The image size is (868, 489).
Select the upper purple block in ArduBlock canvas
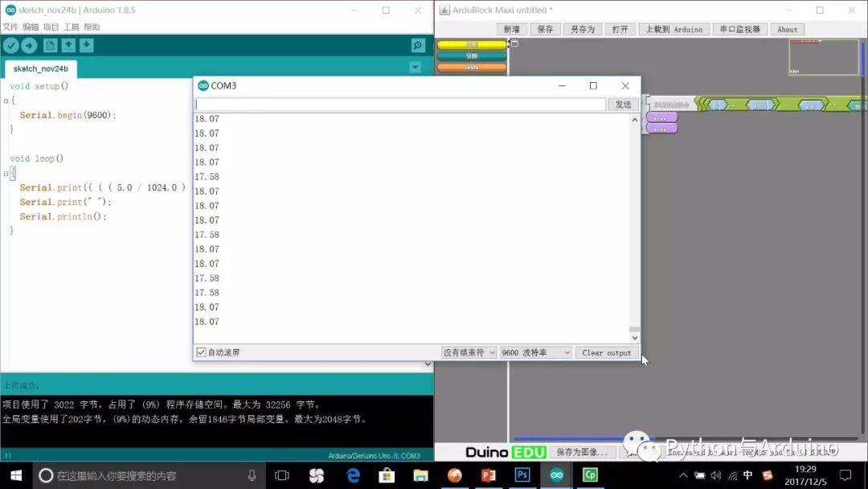pos(661,118)
